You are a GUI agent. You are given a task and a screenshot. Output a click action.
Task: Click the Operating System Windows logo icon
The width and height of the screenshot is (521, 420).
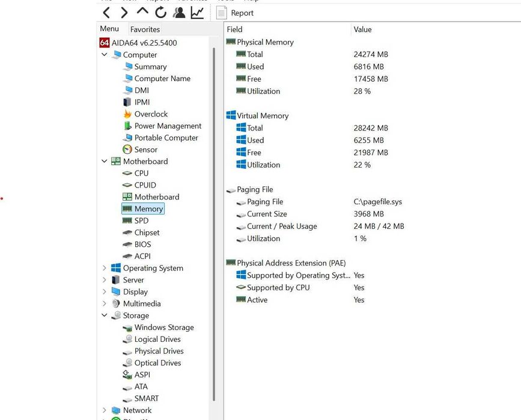tap(116, 268)
